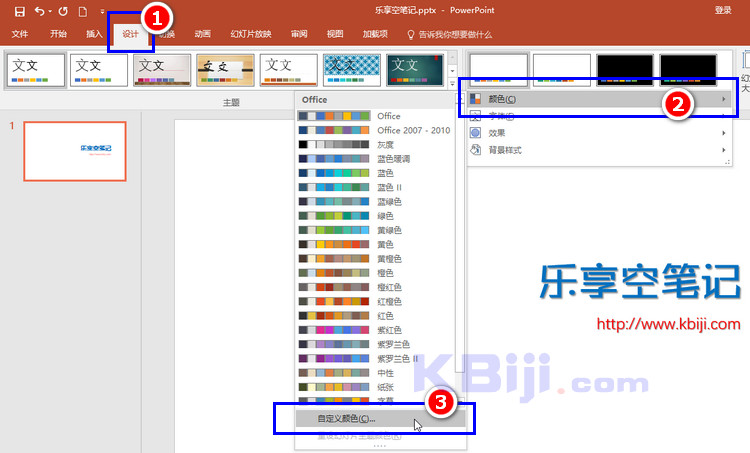Choose the 橙色 color scheme
Viewport: 750px width, 453px height.
375,273
